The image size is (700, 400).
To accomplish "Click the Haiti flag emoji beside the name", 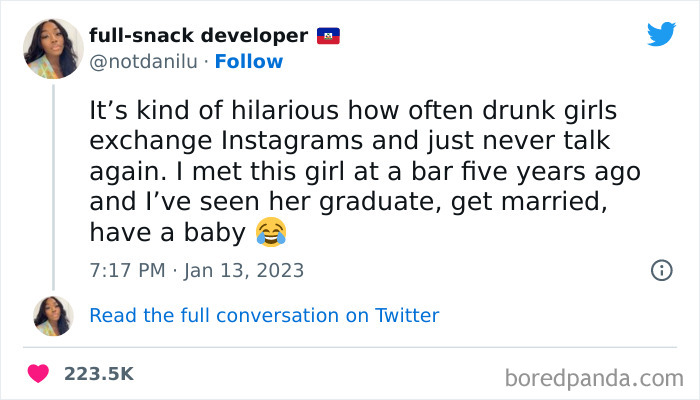I will 329,36.
